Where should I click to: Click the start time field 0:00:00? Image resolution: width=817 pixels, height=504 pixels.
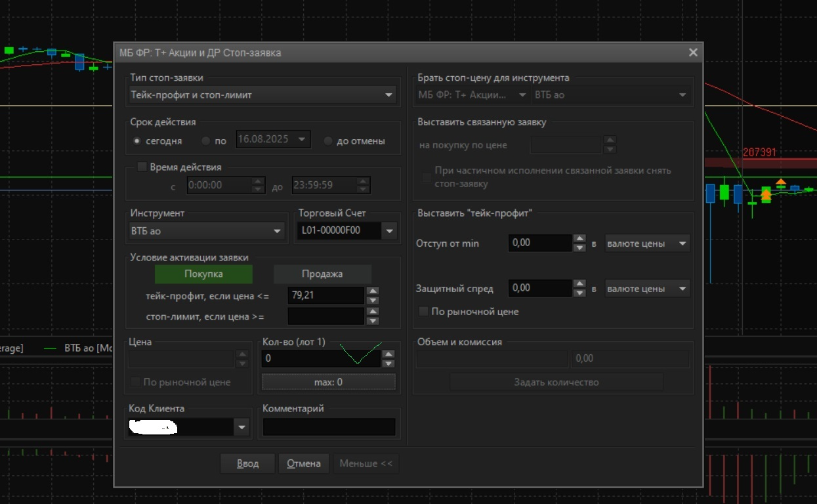pos(219,186)
